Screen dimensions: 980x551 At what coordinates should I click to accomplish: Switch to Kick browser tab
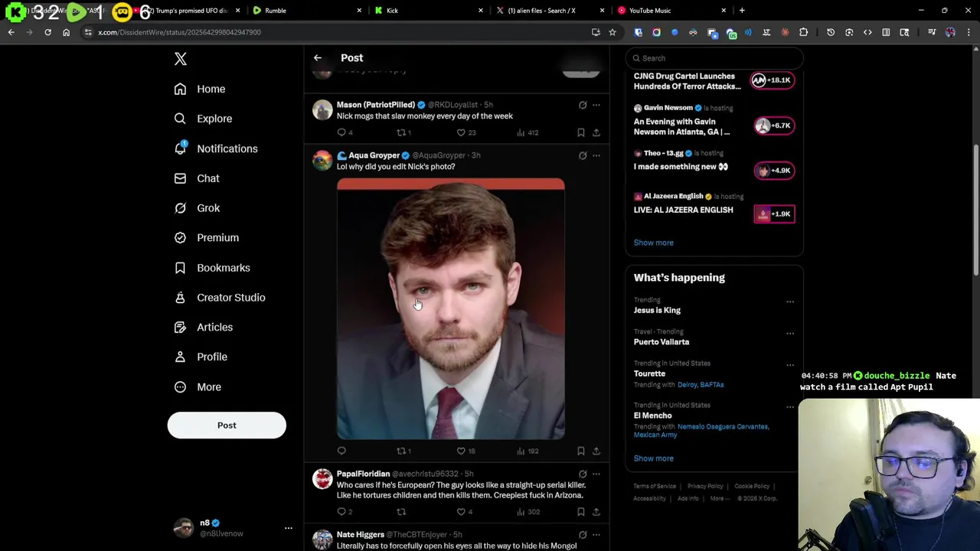(429, 11)
